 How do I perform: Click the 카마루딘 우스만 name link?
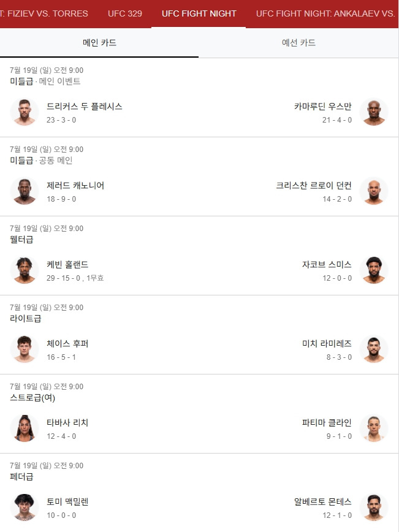pyautogui.click(x=322, y=107)
